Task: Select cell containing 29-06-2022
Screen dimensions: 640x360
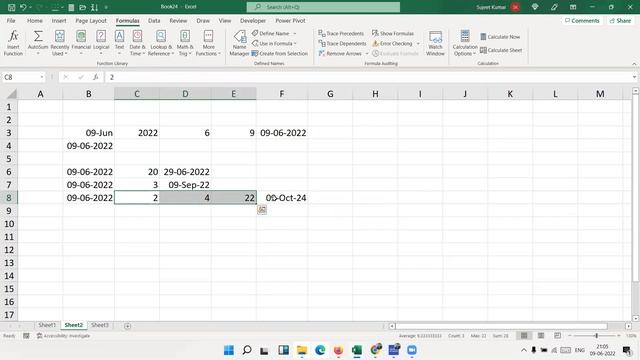Action: [185, 172]
